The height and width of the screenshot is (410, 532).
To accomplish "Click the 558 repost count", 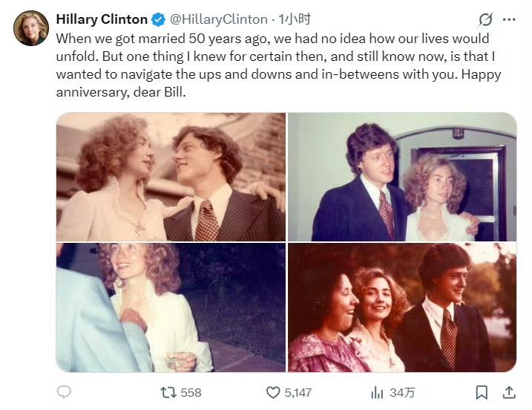I will point(191,392).
